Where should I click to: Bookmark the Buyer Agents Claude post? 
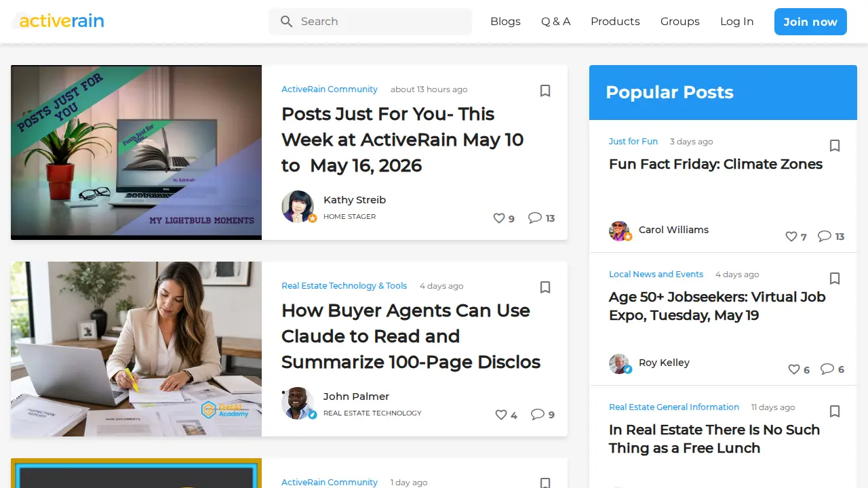[545, 287]
